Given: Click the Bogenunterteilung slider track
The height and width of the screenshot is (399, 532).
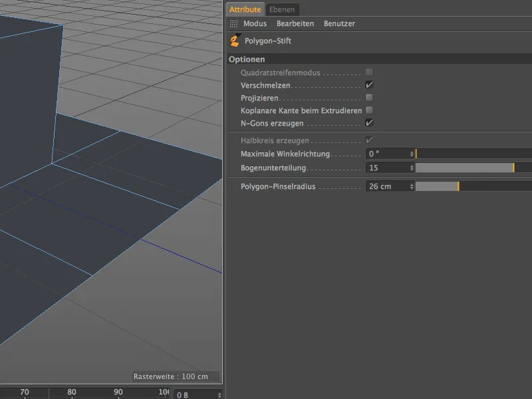Looking at the screenshot, I should tap(465, 168).
